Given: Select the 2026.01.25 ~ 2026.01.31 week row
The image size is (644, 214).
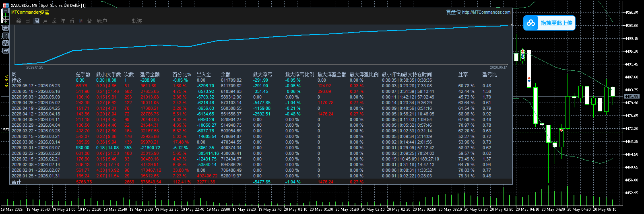Looking at the screenshot, I should point(261,176).
